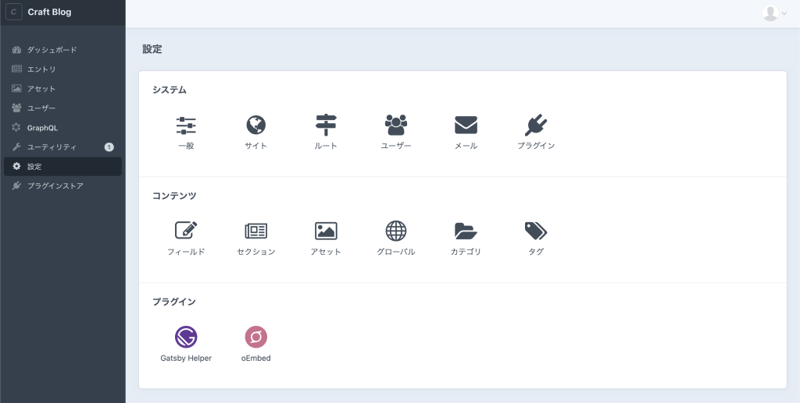Screen dimensions: 800x403
Task: Open the メール email envelope icon
Action: [466, 126]
